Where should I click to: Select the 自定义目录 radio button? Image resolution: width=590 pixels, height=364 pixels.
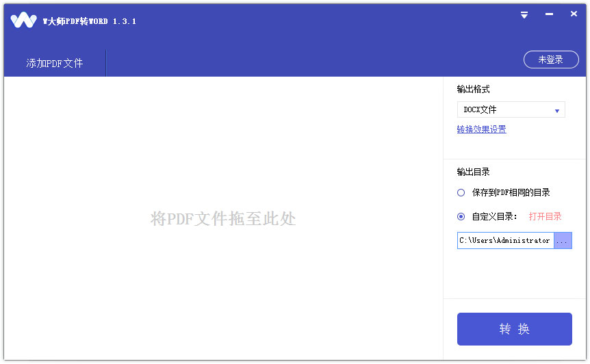(x=461, y=216)
